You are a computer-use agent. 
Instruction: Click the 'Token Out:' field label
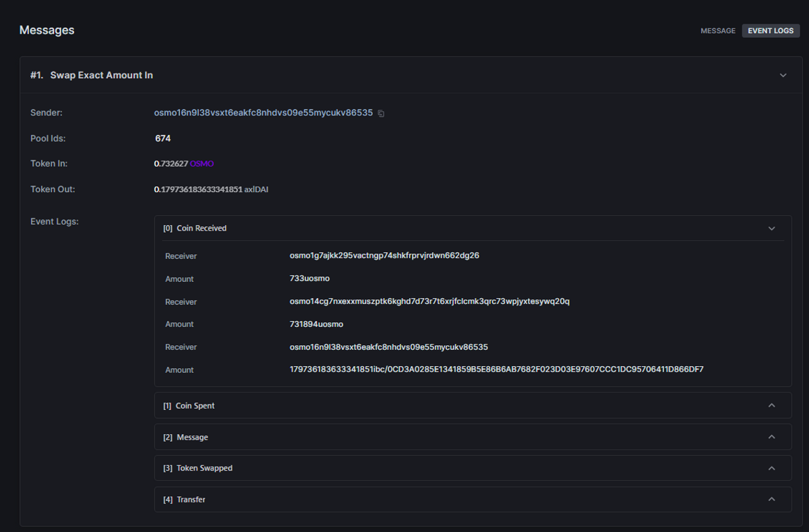click(53, 189)
